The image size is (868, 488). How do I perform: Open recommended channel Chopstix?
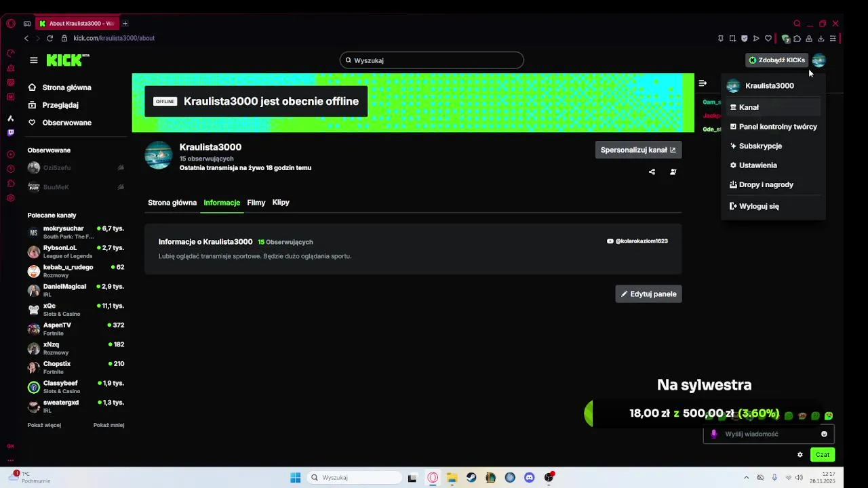pos(76,367)
